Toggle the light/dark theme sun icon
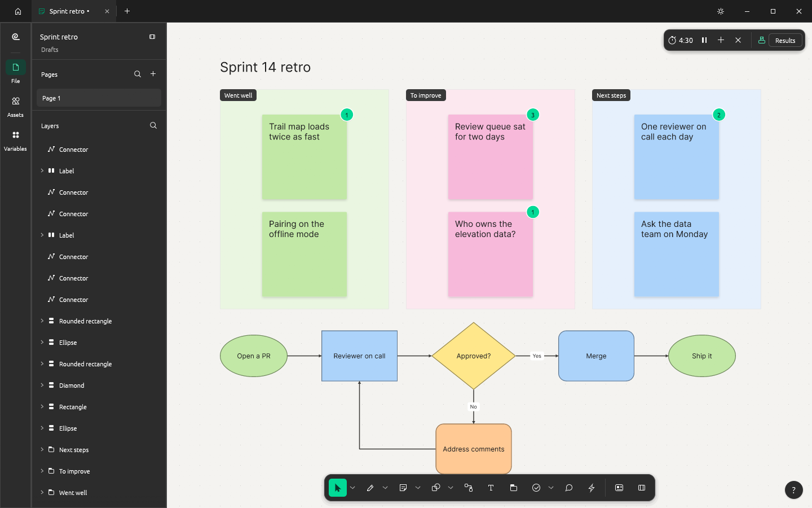Image resolution: width=812 pixels, height=508 pixels. [720, 11]
